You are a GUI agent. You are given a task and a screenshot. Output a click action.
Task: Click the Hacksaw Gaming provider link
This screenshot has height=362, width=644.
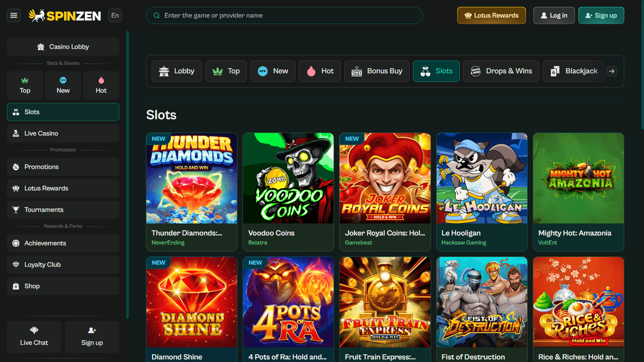coord(464,243)
